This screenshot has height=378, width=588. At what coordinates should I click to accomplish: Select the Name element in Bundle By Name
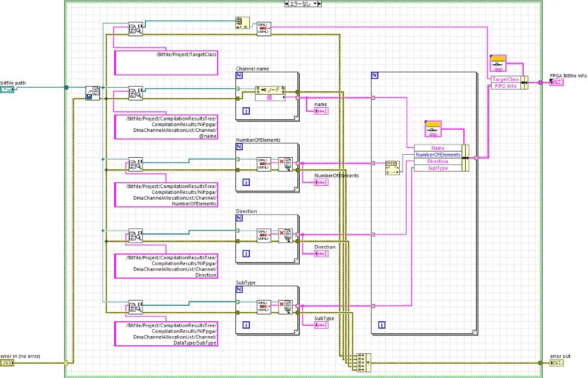[x=438, y=148]
